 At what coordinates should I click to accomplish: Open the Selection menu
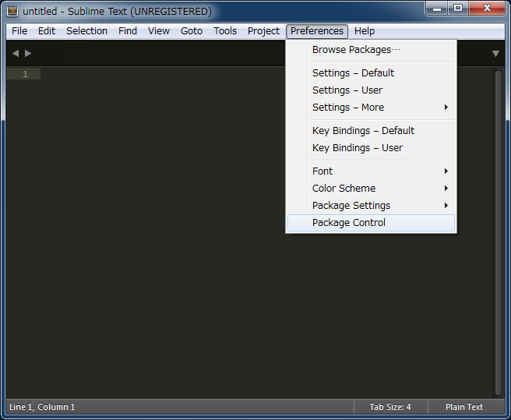click(86, 31)
